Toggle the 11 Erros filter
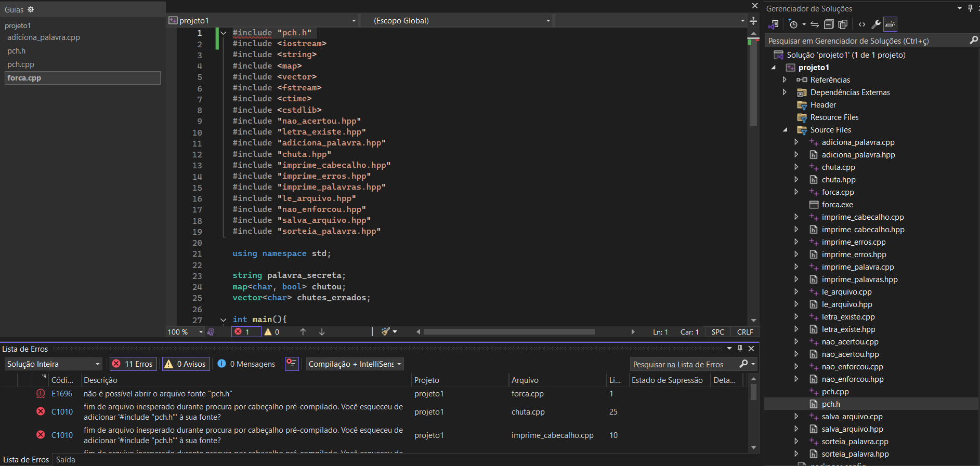 (x=133, y=364)
